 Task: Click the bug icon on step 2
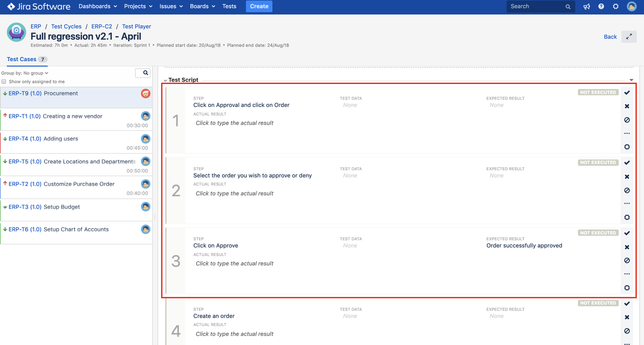[x=627, y=217]
